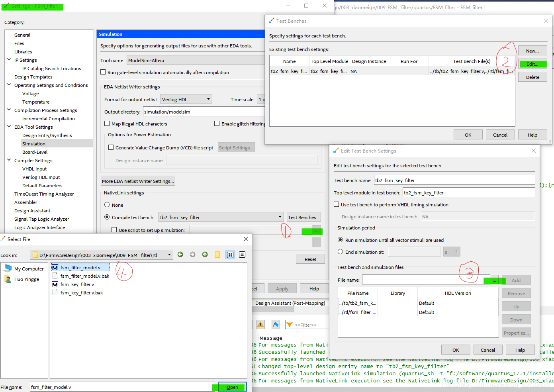Switch Select File to icon grid view
The height and width of the screenshot is (392, 554).
pyautogui.click(x=230, y=255)
